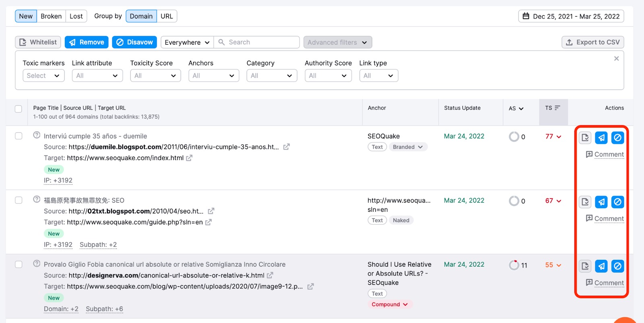Expand the Toxicity Score filter dropdown

[155, 76]
